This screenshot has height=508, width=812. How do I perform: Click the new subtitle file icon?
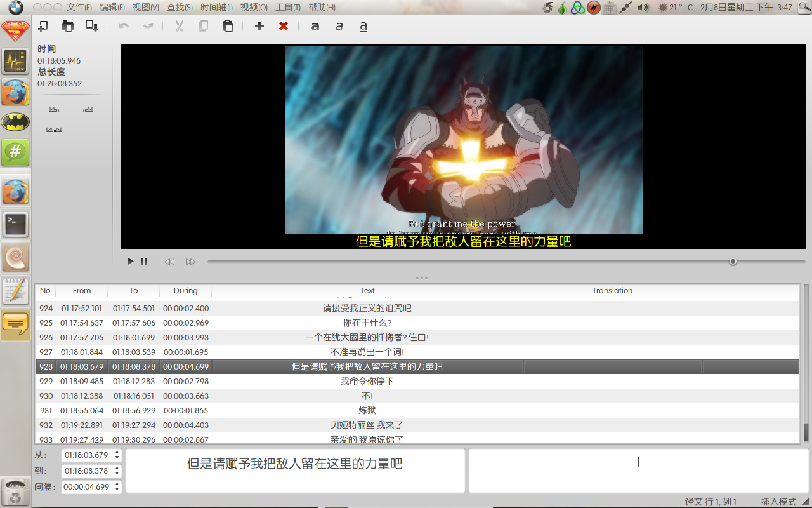43,26
